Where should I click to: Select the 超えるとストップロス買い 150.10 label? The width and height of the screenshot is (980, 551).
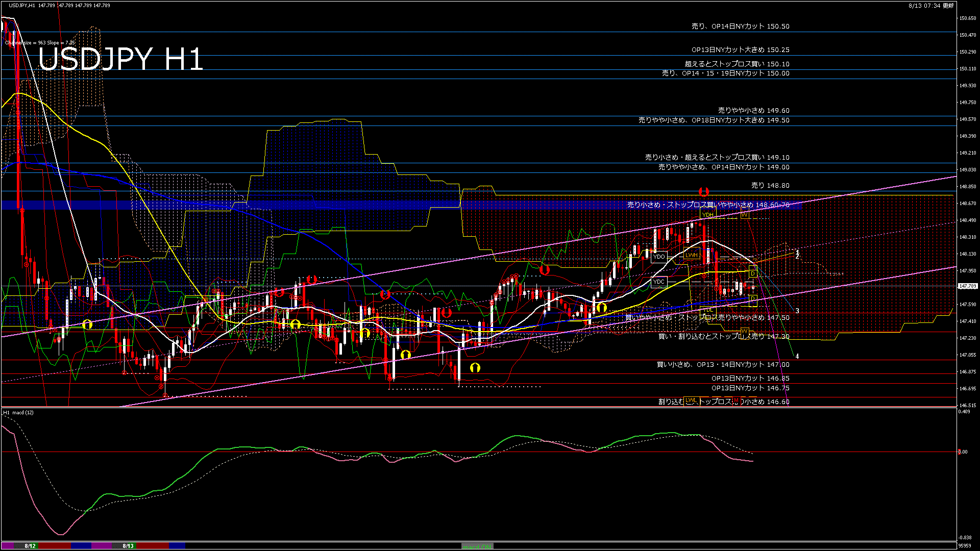pyautogui.click(x=737, y=64)
